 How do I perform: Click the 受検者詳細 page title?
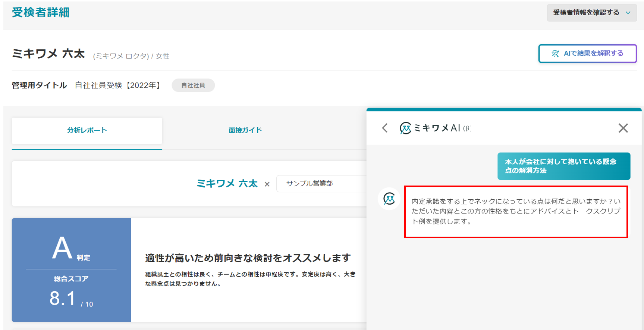point(41,13)
